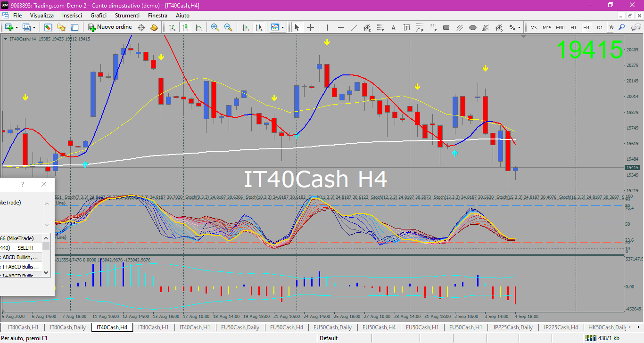Switch timeframe to M30
The image size is (644, 343).
(x=560, y=27)
